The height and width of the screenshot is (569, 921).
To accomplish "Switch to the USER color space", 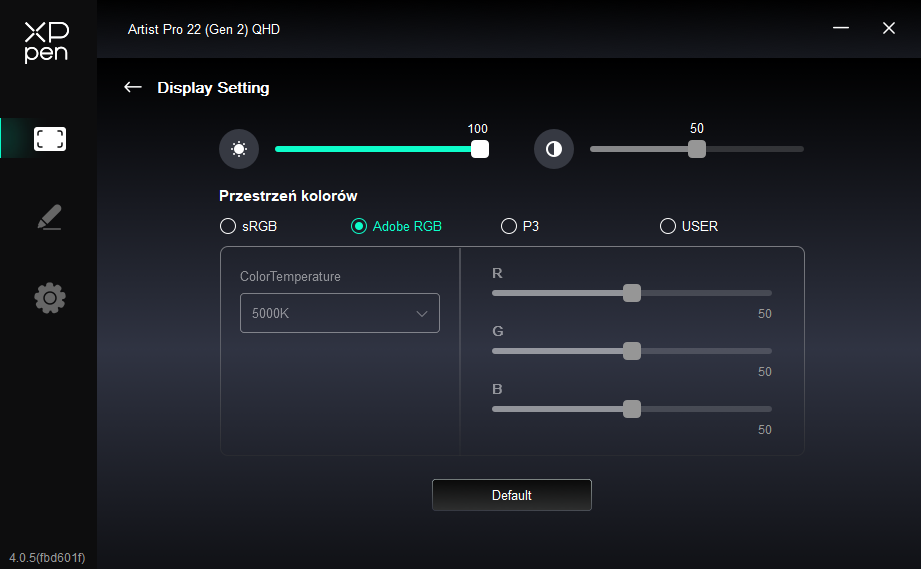I will point(668,226).
